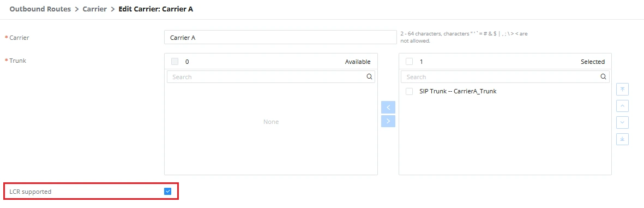
Task: Open the Carrier breadcrumb link
Action: (95, 9)
